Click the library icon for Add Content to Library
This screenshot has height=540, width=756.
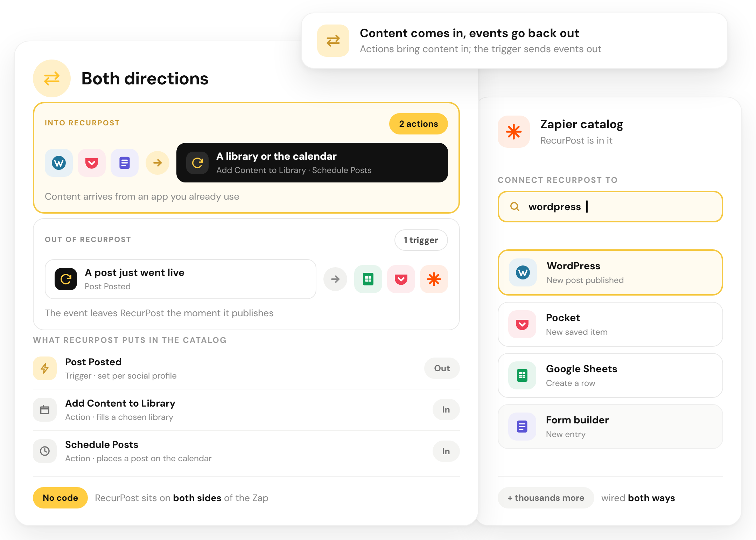point(45,410)
